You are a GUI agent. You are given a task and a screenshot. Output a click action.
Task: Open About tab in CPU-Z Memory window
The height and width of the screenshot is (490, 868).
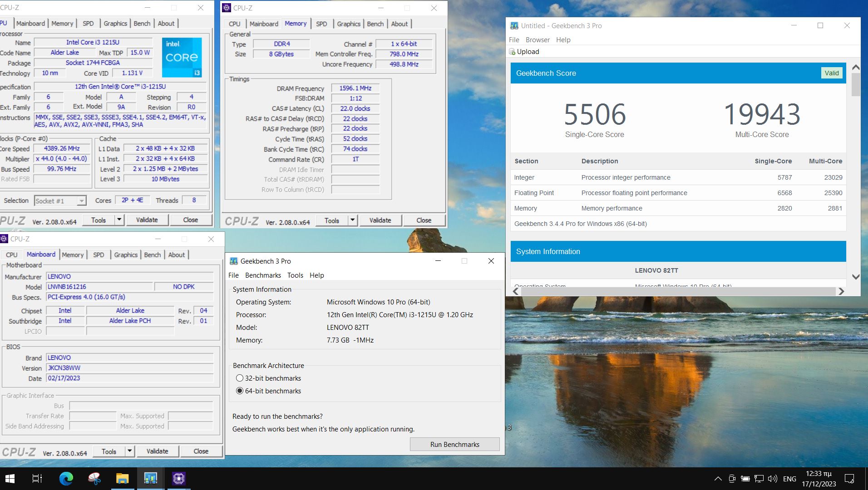399,24
